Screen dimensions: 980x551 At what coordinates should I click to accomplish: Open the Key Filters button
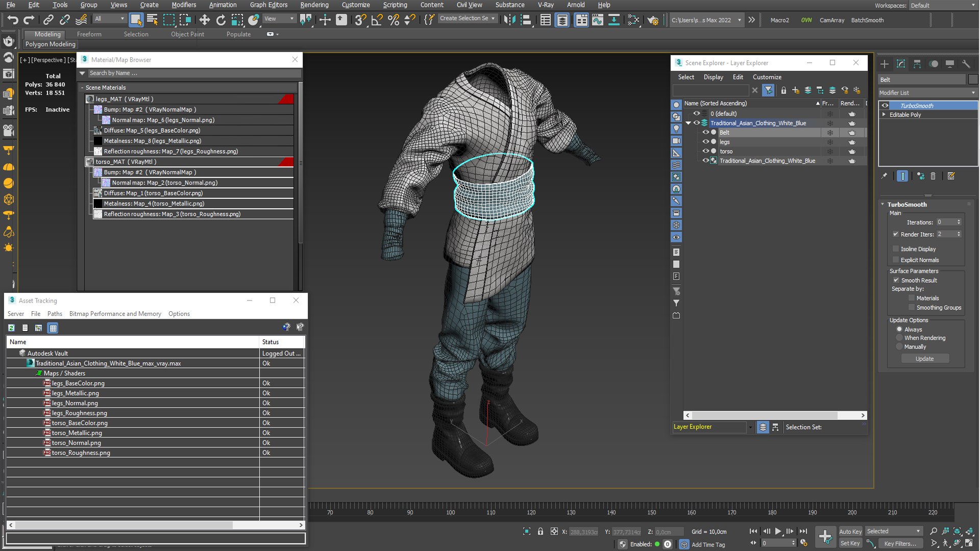pos(900,544)
